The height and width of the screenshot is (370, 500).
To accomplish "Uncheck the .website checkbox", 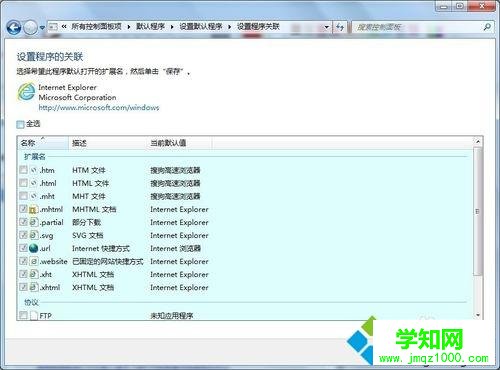I will click(23, 261).
